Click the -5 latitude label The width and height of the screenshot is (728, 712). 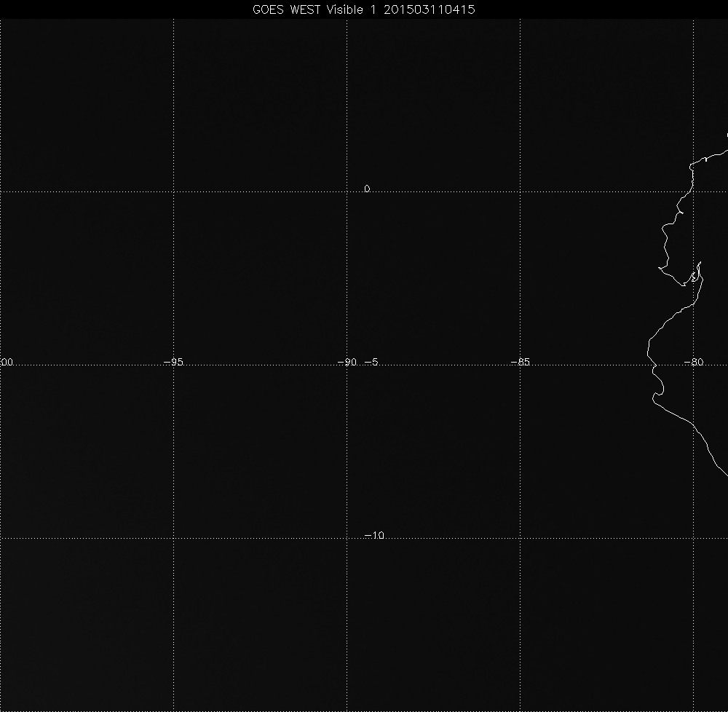tap(371, 362)
